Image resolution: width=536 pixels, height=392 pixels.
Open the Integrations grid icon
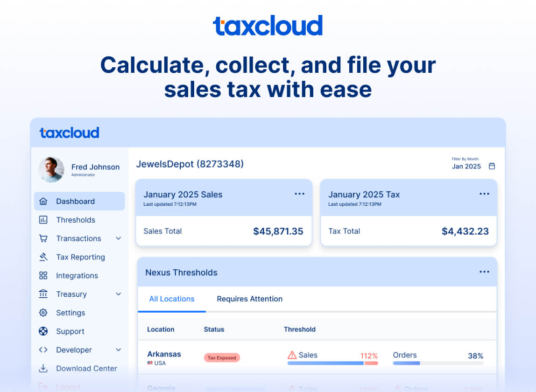(x=44, y=276)
